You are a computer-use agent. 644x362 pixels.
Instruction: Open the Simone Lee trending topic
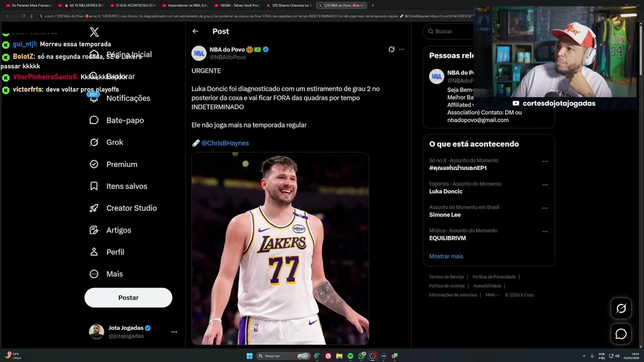pyautogui.click(x=445, y=215)
